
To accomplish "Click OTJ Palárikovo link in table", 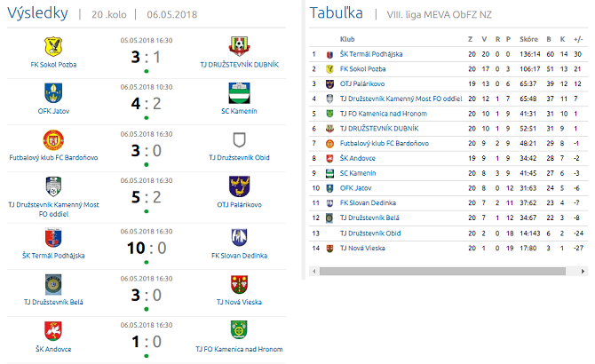I will [361, 83].
